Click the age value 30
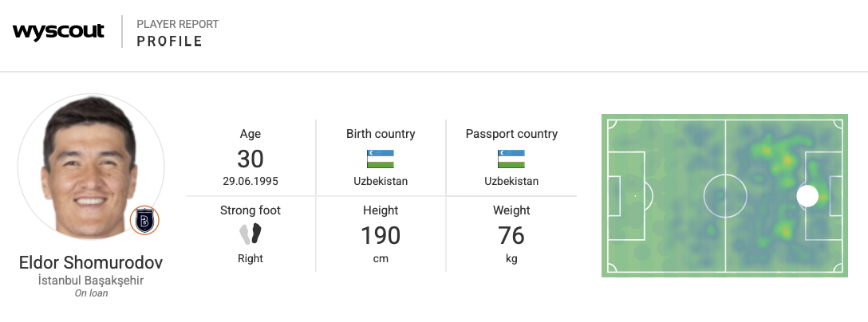 point(251,159)
